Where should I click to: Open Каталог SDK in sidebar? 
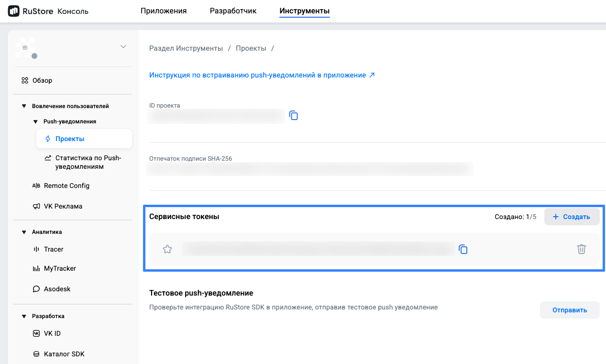tap(64, 354)
